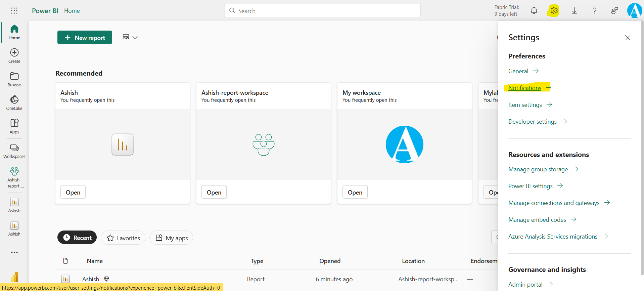The image size is (644, 291).
Task: Open the Ashish-report-workspace recommended card
Action: point(214,192)
